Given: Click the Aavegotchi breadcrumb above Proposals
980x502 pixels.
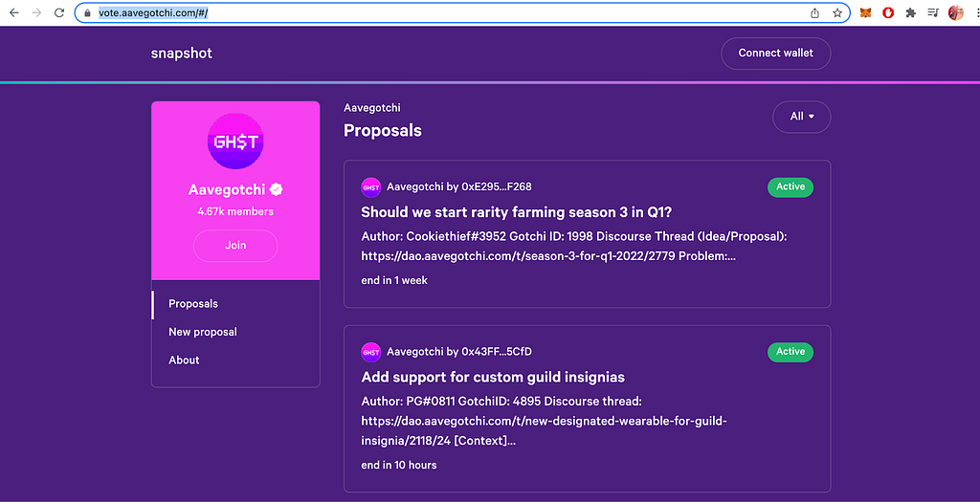Looking at the screenshot, I should click(x=372, y=108).
